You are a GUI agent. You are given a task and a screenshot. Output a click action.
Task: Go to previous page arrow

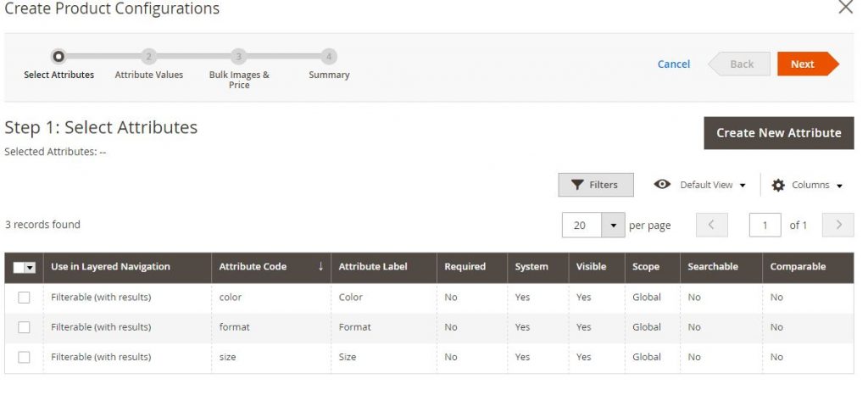point(711,225)
